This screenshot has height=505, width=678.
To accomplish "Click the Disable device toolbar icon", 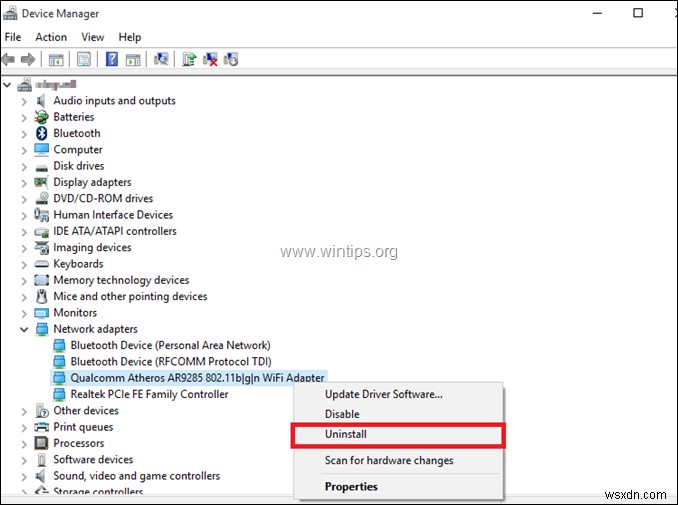I will tap(231, 59).
